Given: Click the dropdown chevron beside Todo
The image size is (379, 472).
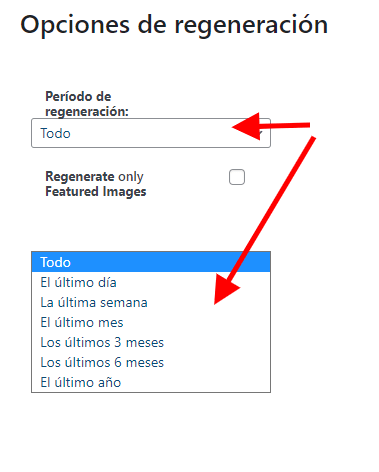Looking at the screenshot, I should coord(260,134).
